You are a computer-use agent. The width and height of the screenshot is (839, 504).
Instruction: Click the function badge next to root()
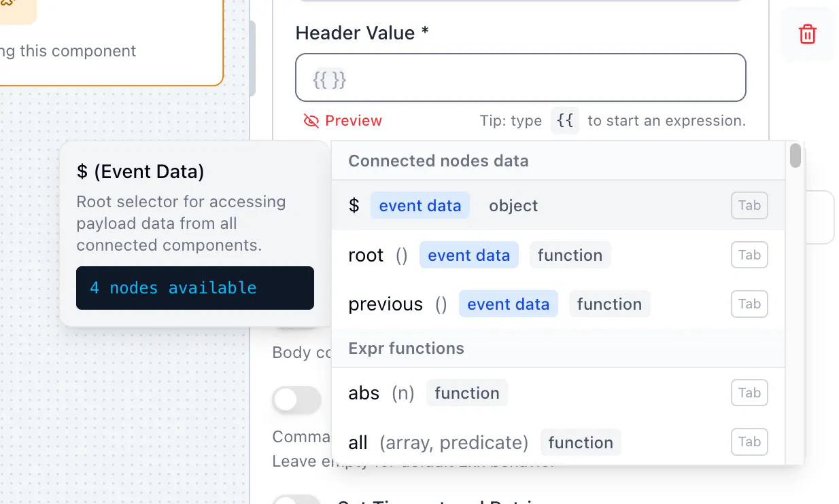(570, 255)
